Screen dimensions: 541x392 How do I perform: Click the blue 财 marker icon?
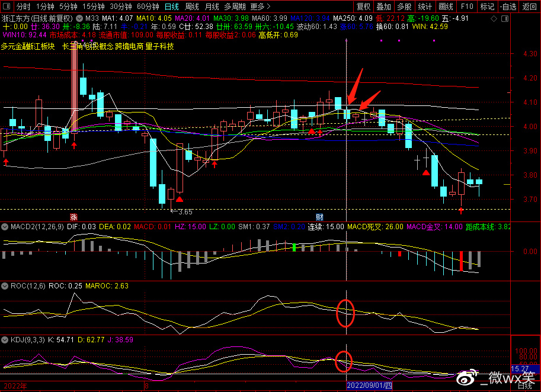pos(319,217)
